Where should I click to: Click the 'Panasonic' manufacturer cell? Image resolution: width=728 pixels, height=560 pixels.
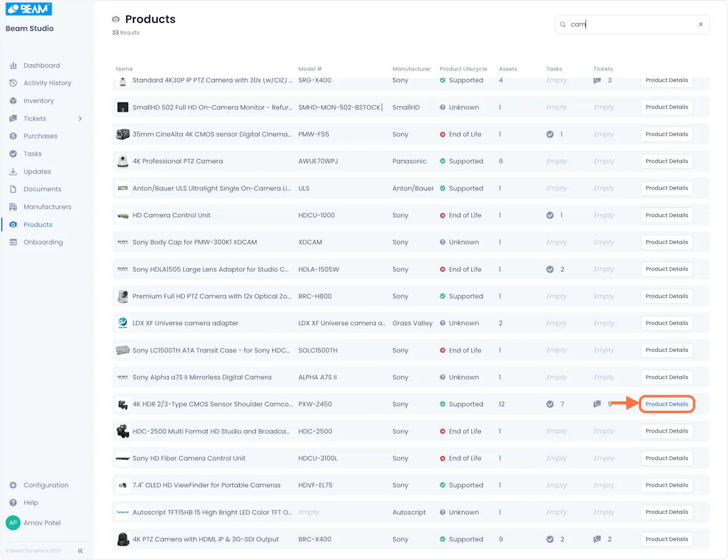(409, 161)
